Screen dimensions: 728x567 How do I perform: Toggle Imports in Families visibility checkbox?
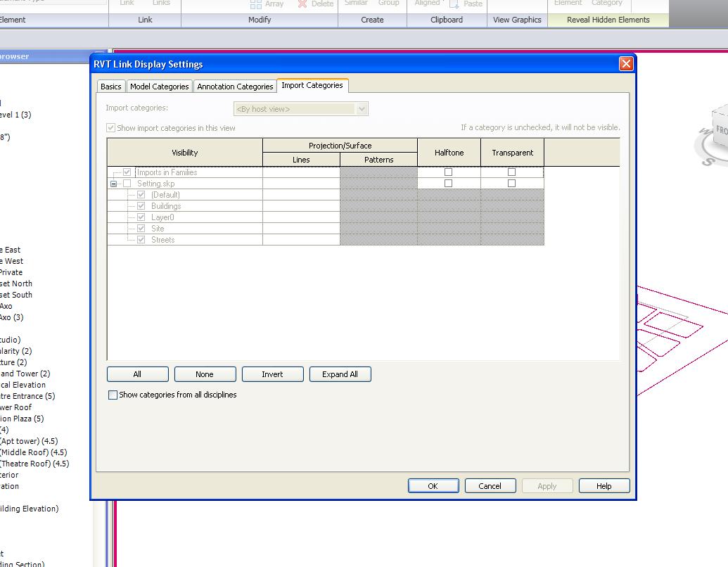[x=127, y=172]
